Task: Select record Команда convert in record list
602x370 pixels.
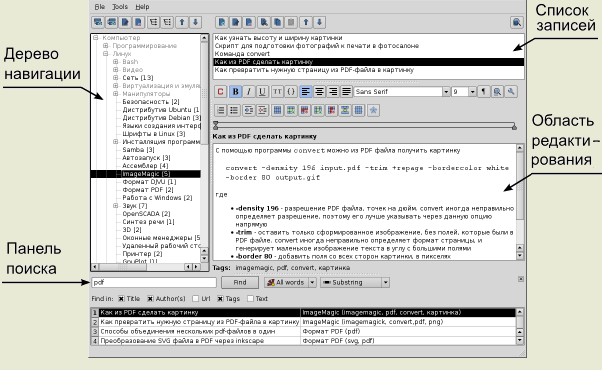Action: [x=242, y=54]
